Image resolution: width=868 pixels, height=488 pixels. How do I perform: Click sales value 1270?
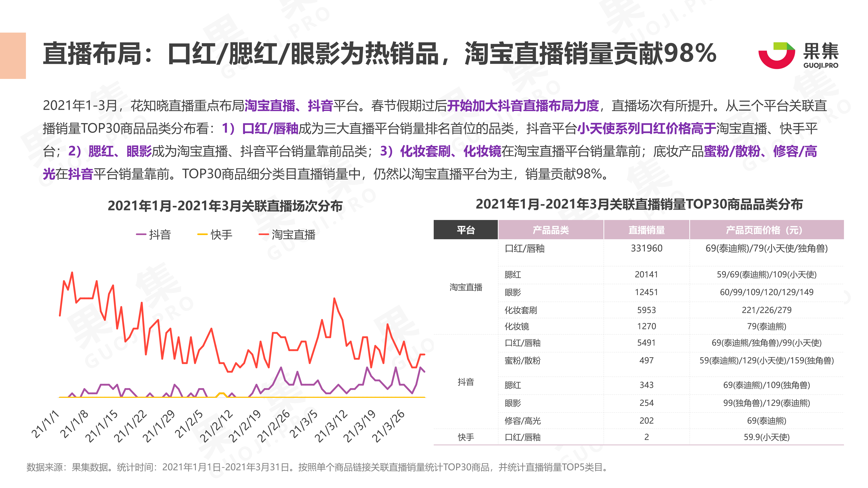click(646, 326)
